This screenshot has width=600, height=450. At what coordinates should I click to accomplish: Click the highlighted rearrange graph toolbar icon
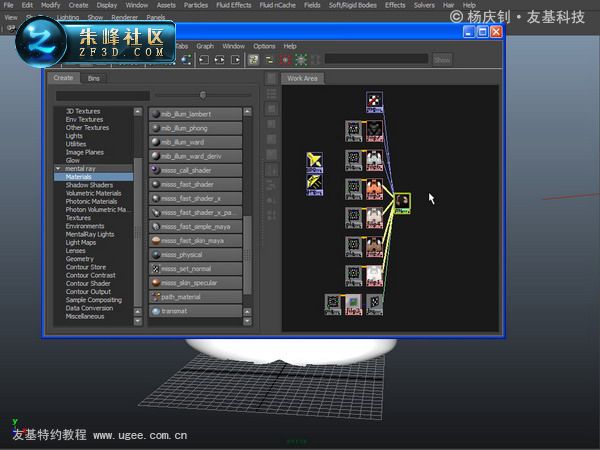(x=253, y=60)
